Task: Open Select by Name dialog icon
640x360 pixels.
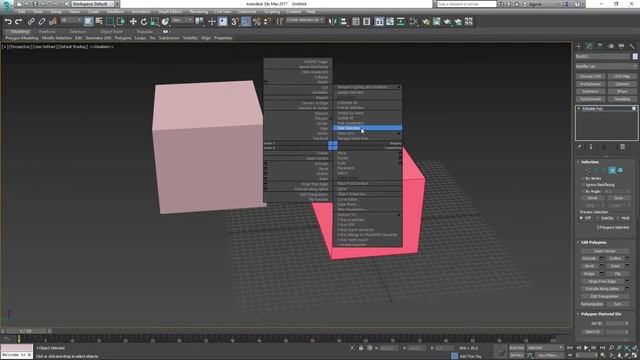Action: [99, 22]
